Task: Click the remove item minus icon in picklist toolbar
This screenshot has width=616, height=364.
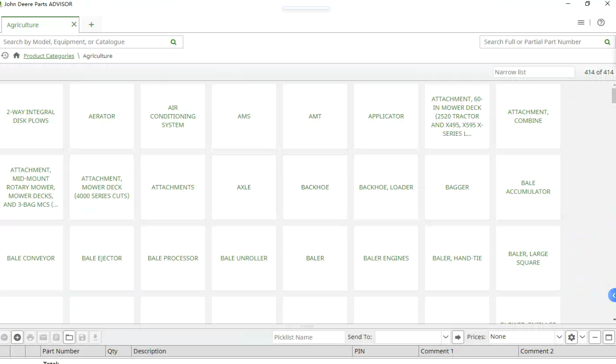Action: [4, 337]
